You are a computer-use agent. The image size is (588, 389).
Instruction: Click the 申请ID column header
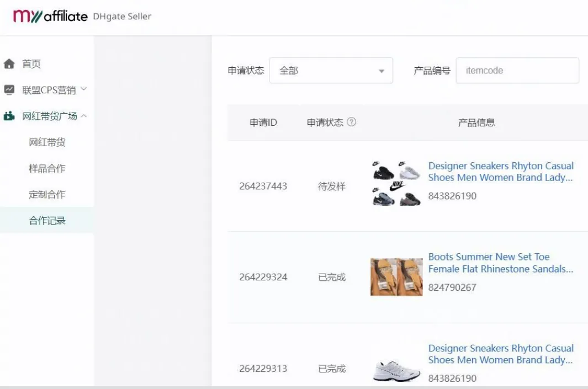coord(263,122)
